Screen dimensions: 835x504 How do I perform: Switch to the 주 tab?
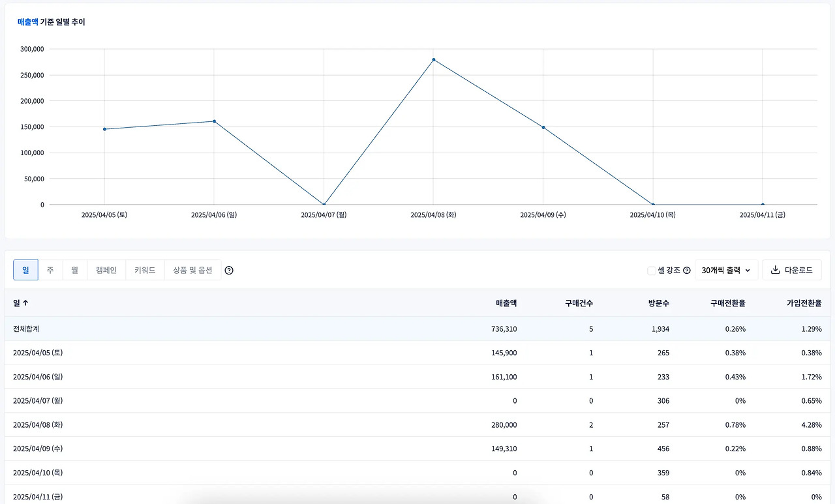click(50, 270)
